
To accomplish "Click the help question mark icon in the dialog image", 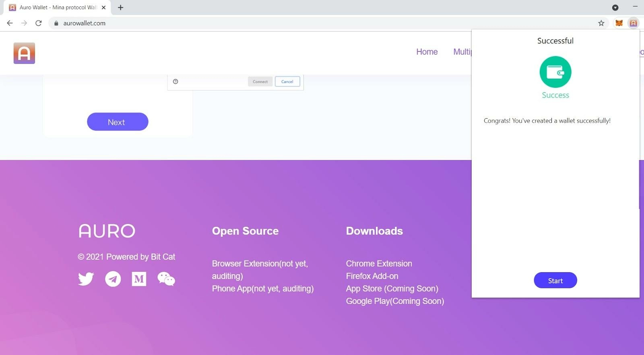I will click(x=175, y=81).
